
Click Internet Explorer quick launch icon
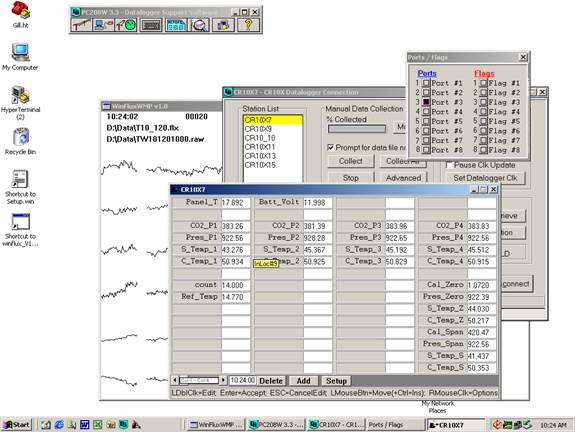click(x=59, y=425)
